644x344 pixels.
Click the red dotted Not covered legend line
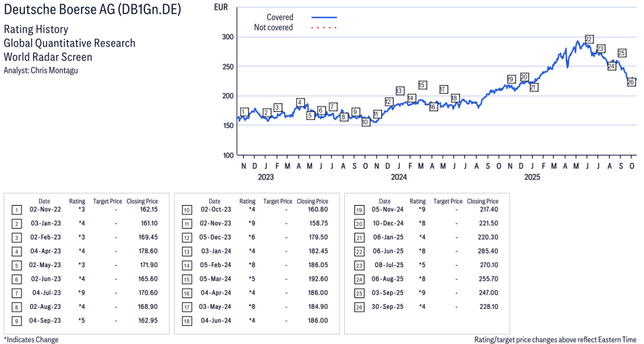click(324, 28)
